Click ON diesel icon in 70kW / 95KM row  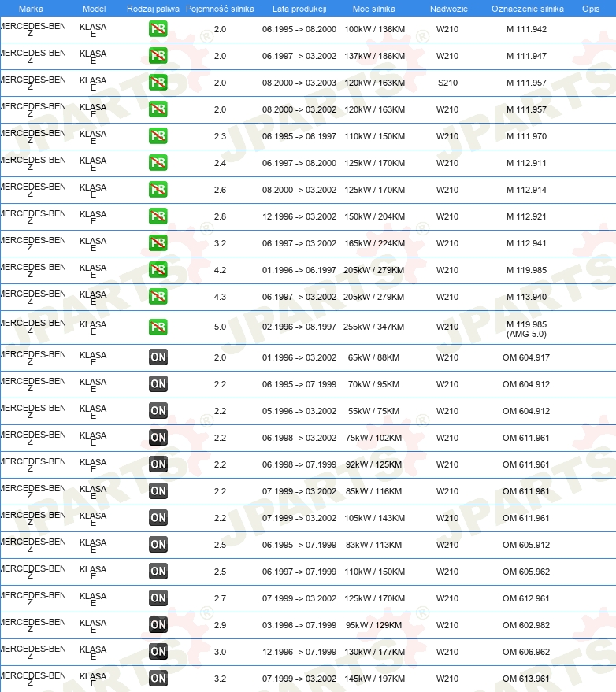pyautogui.click(x=158, y=384)
